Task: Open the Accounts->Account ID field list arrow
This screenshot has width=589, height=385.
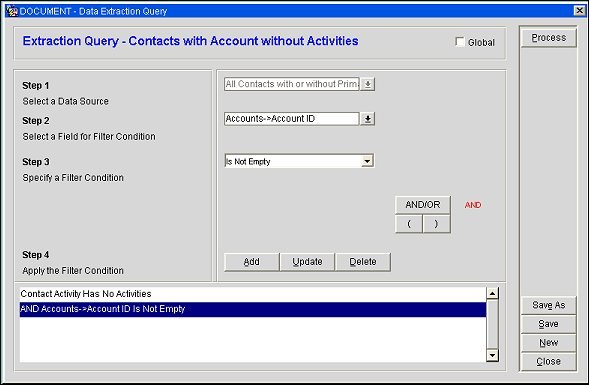Action: point(368,119)
